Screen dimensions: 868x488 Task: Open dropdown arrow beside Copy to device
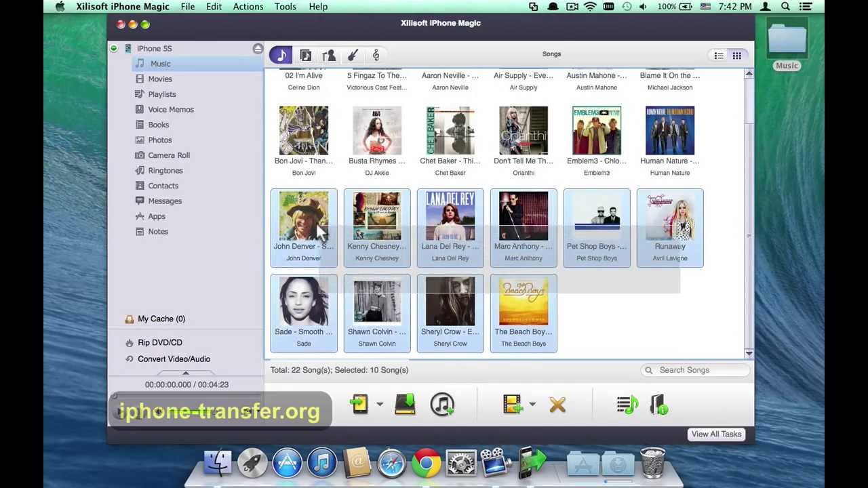pyautogui.click(x=380, y=405)
